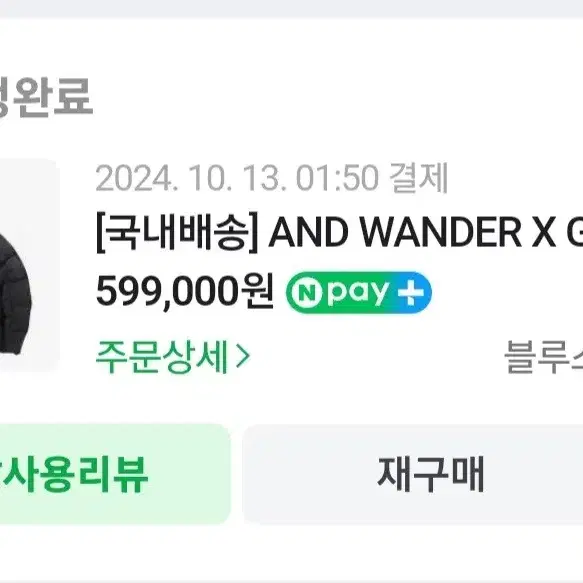Click the blue plus symbol in Npay badge

[x=410, y=292]
